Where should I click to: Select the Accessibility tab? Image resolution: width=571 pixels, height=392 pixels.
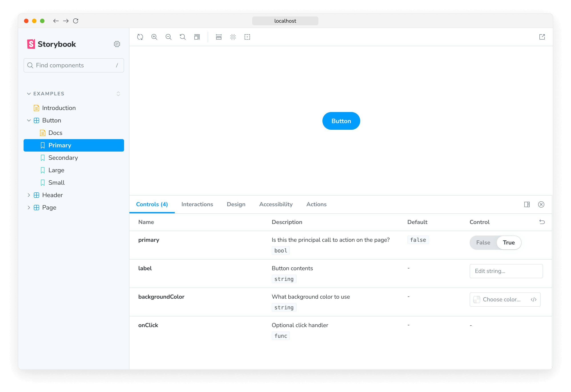pyautogui.click(x=275, y=204)
